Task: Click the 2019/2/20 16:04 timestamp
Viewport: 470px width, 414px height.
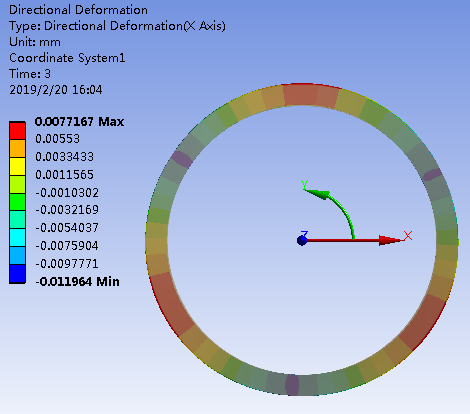Action: tap(56, 90)
